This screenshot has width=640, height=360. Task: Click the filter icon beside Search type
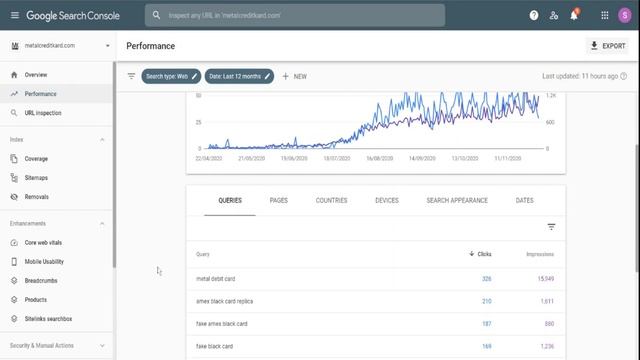point(131,76)
